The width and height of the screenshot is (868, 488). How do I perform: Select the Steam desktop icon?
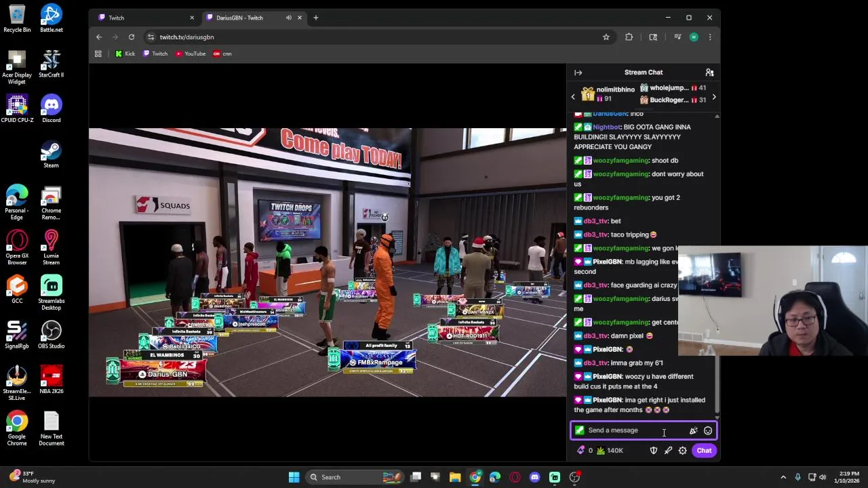coord(52,154)
